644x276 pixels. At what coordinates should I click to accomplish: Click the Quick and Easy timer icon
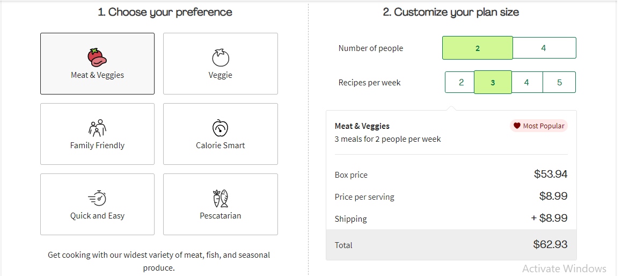[97, 198]
